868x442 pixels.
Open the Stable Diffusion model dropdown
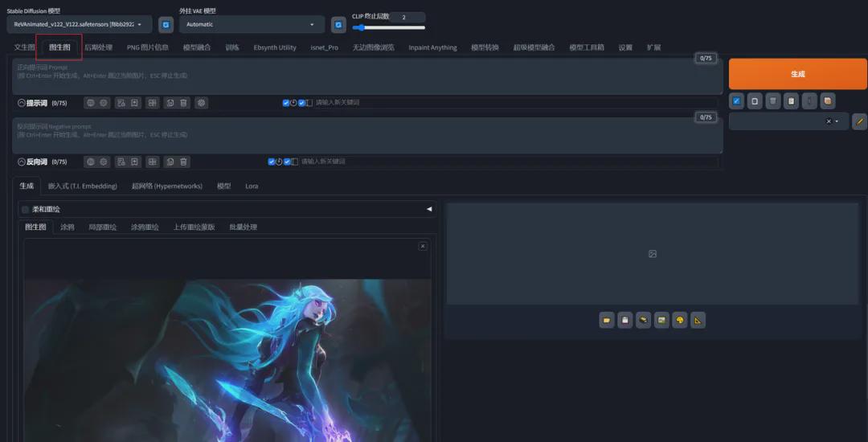[79, 25]
